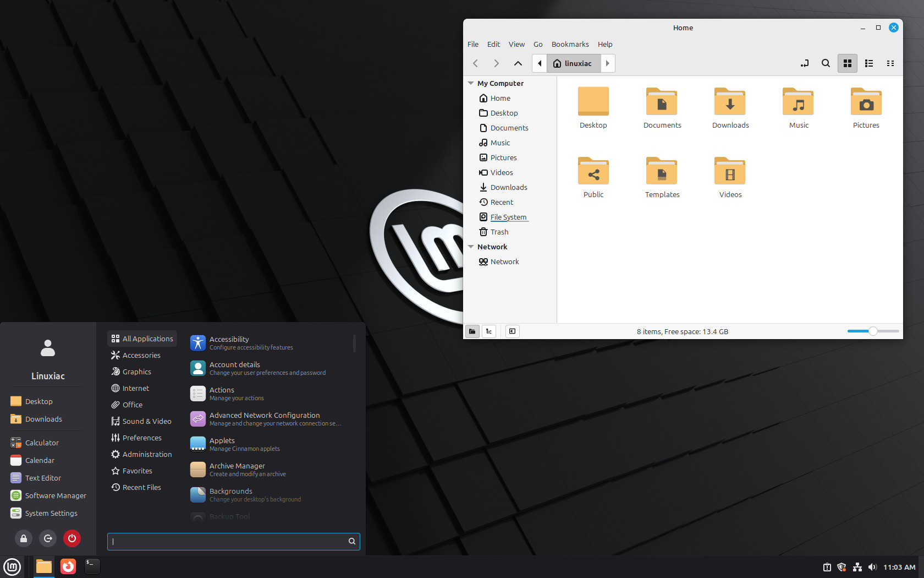Open System Settings from favorites
The image size is (924, 578).
pyautogui.click(x=51, y=513)
